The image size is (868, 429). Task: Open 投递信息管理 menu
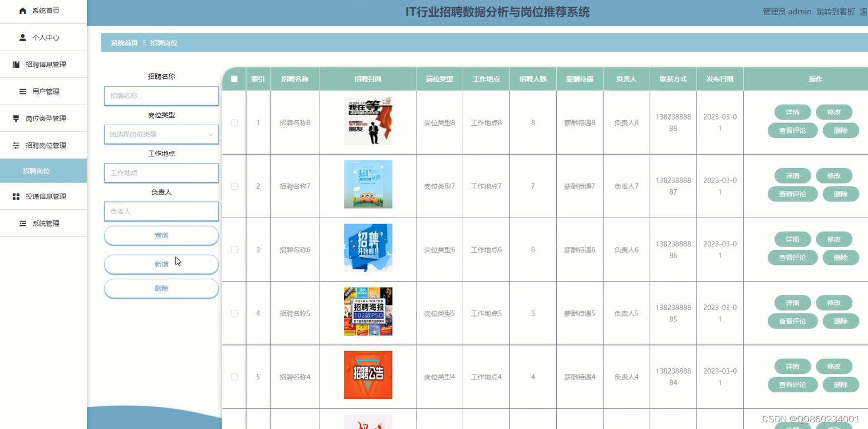click(43, 196)
